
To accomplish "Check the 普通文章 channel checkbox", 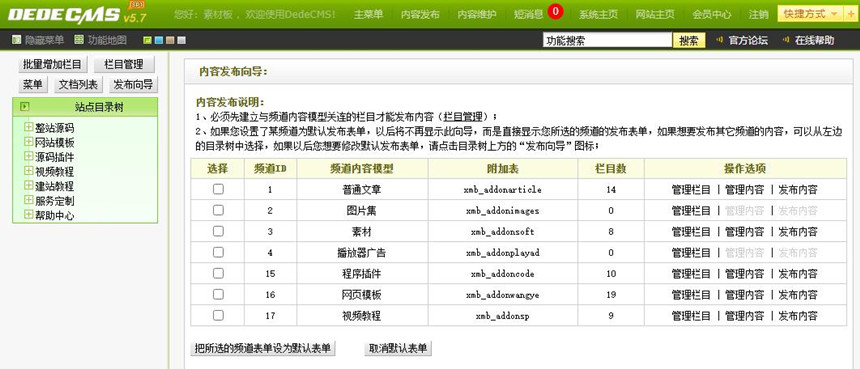I will (218, 189).
